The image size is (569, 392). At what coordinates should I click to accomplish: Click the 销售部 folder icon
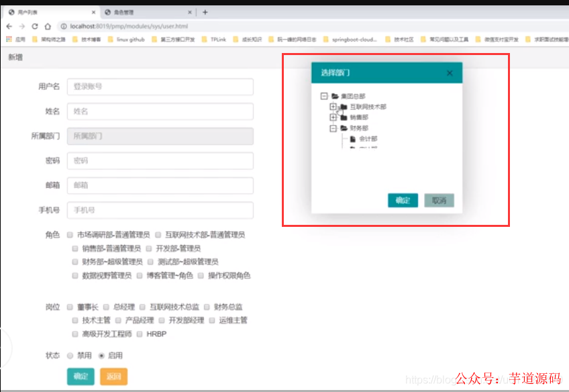click(343, 116)
